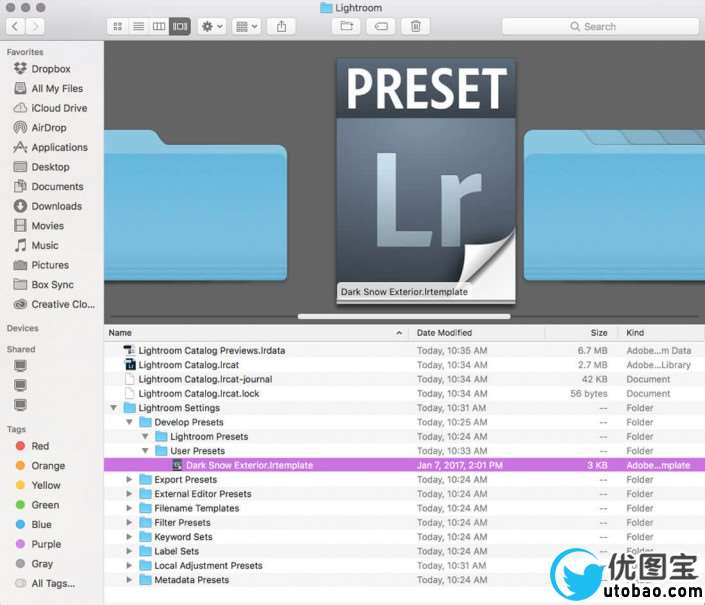Screen dimensions: 705x605
Task: Switch to column view
Action: [x=159, y=27]
